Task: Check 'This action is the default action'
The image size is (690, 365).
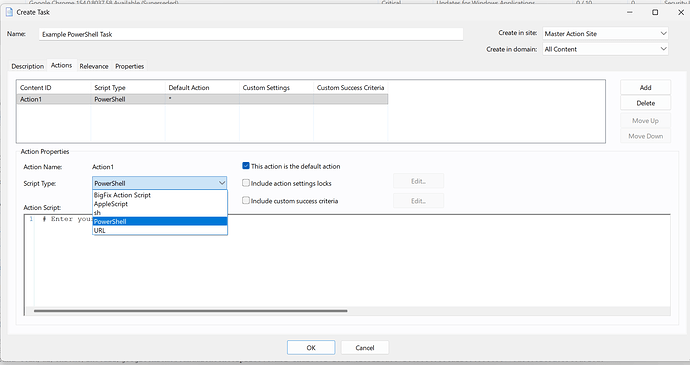Action: (x=246, y=166)
